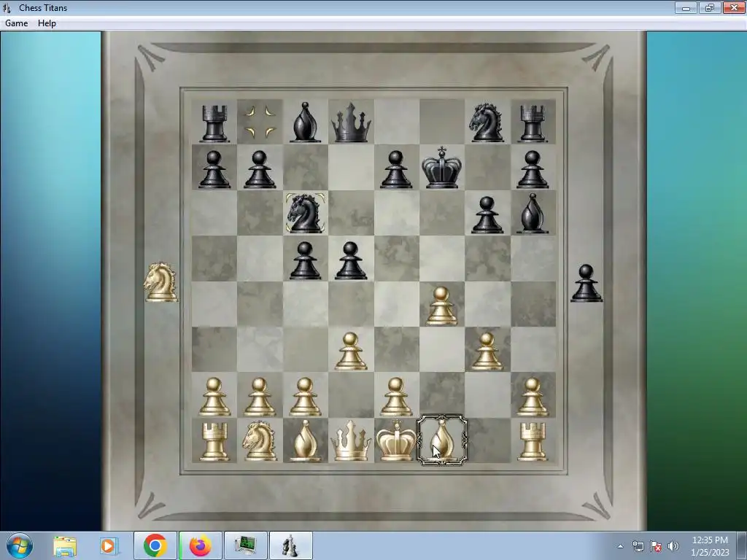Open the Game menu
This screenshot has height=560, width=747.
click(16, 23)
